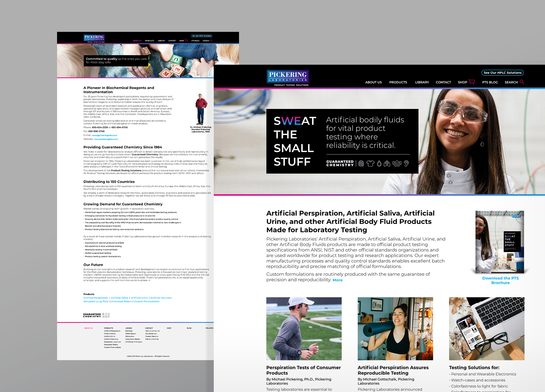Screen dimensions: 545x392
Task: Click the Artificial Perspiration link under Products
Action: click(96, 298)
